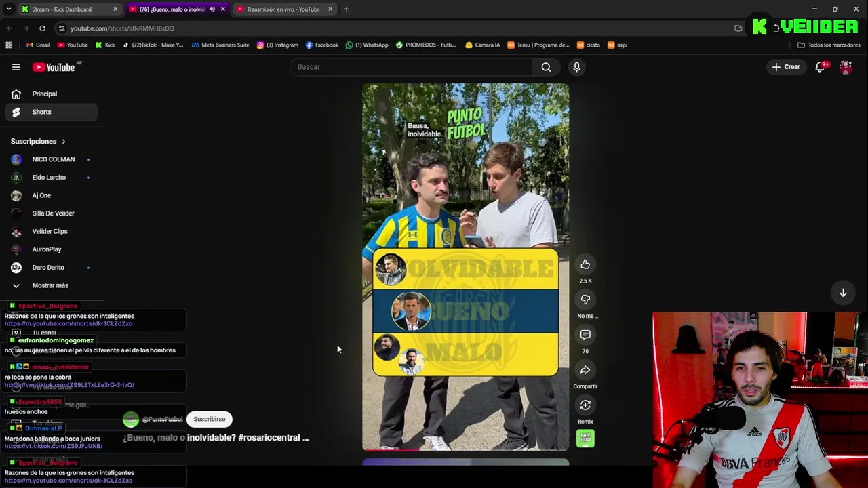Open the comments on the short
Viewport: 868px width, 488px height.
click(585, 335)
